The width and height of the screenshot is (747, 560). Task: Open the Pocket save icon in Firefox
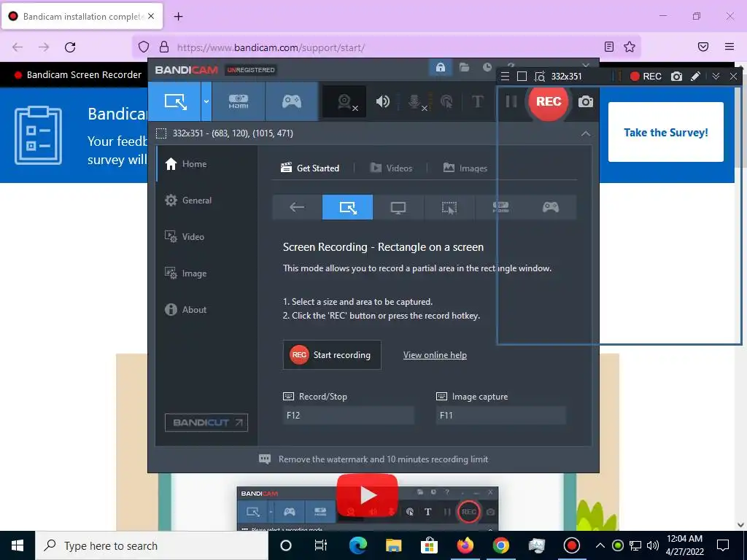(703, 47)
